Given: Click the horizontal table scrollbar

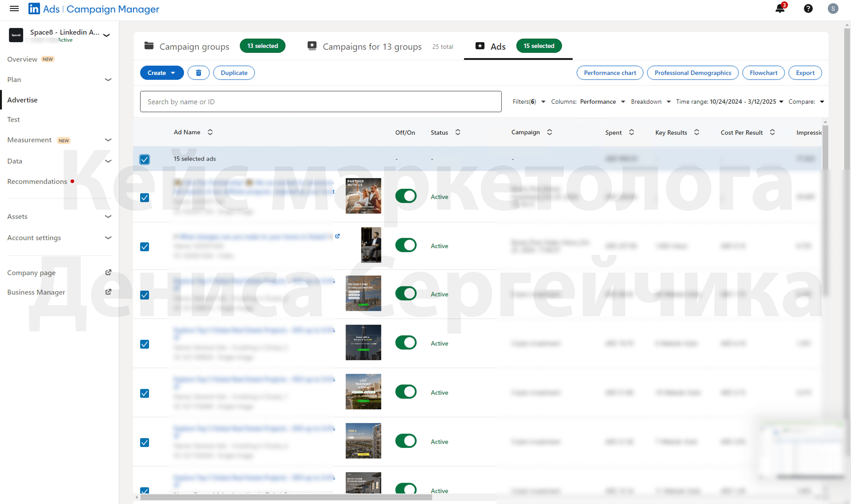Looking at the screenshot, I should coord(286,497).
